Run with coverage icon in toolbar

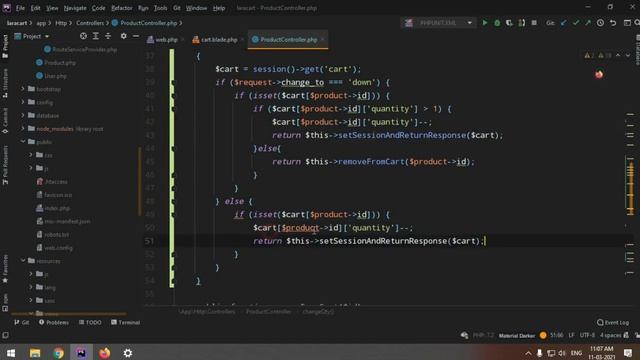pyautogui.click(x=509, y=23)
